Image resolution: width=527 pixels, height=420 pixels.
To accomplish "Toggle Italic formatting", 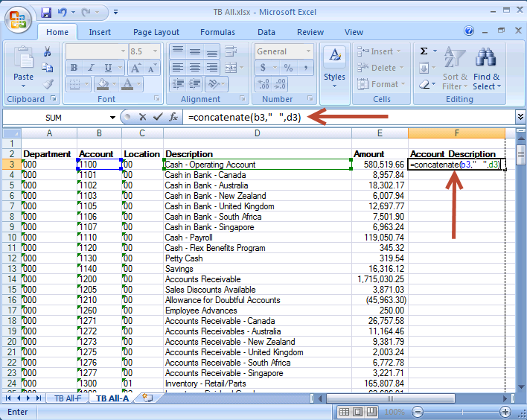I will (91, 68).
